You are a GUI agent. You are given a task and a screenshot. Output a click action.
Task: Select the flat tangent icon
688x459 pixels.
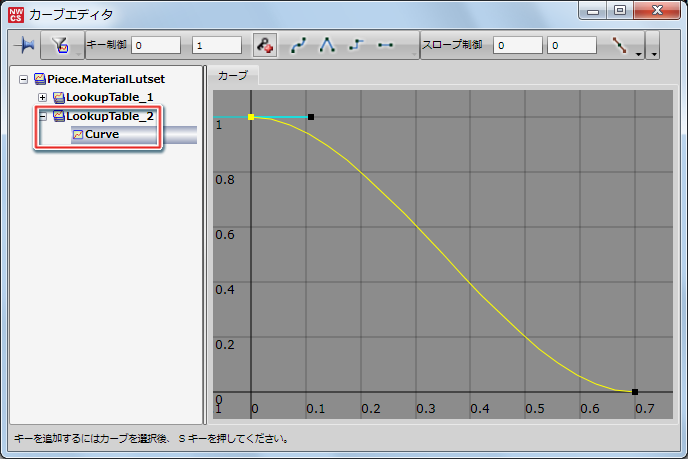[385, 46]
